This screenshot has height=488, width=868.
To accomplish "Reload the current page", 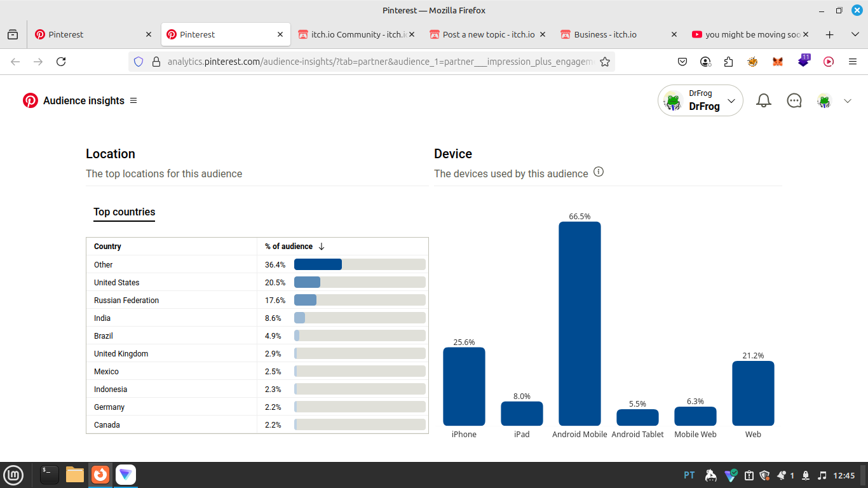I will (61, 62).
